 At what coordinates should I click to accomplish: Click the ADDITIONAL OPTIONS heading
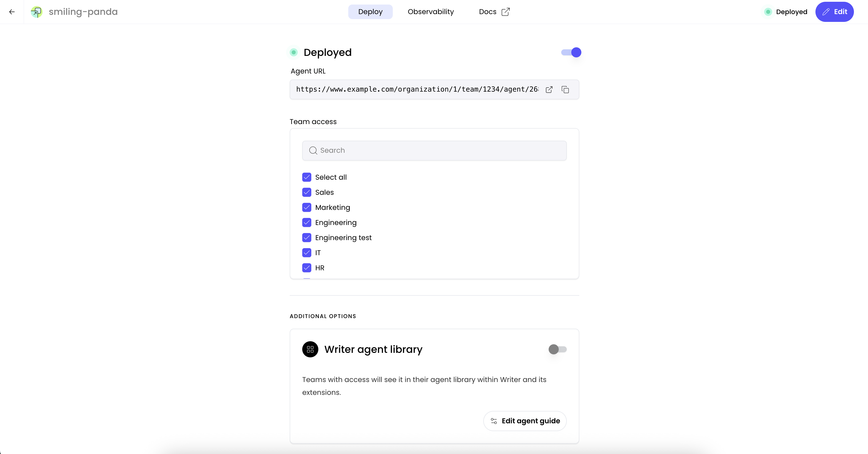323,316
